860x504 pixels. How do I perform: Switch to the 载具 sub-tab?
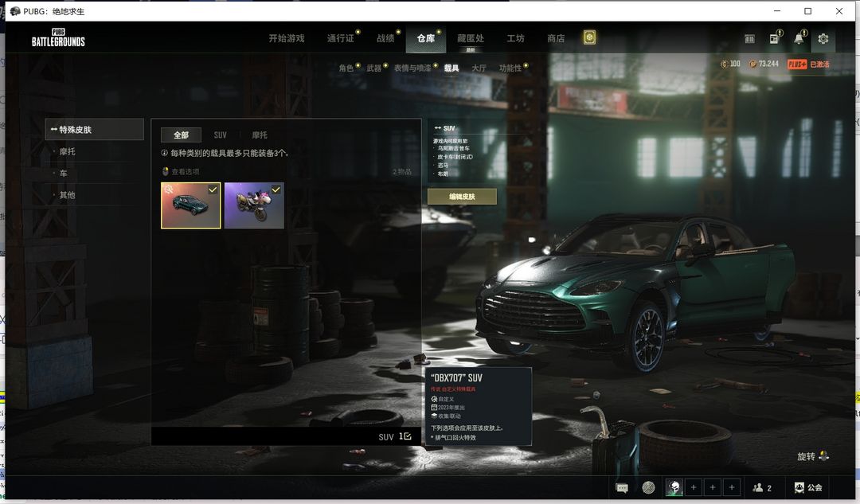451,68
